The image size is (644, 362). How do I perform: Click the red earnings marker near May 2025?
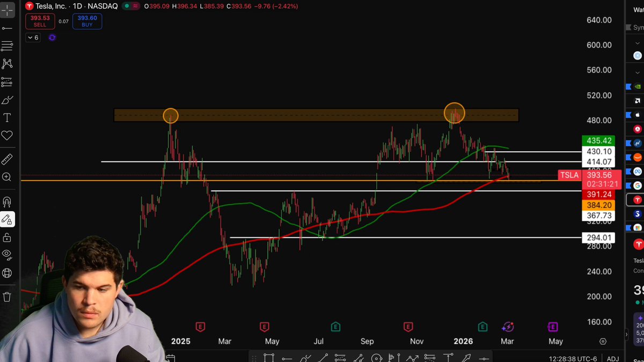[x=264, y=326]
